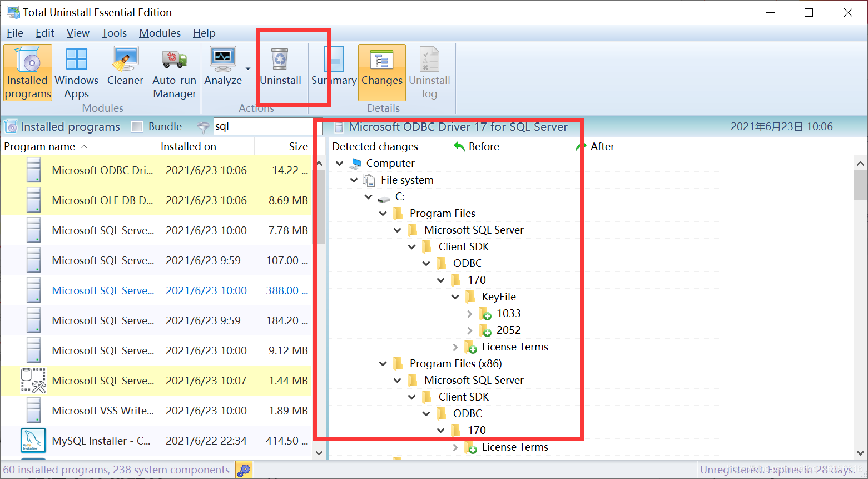Click the After column header

click(x=647, y=146)
